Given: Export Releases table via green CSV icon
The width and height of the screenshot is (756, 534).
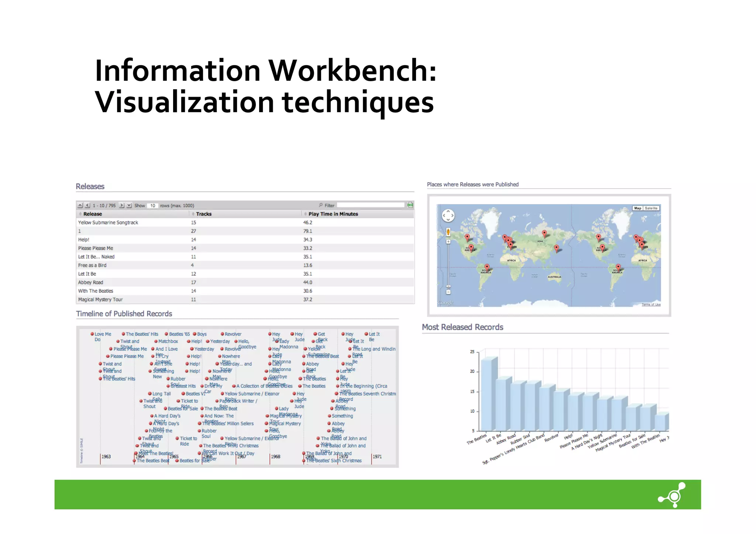Looking at the screenshot, I should [410, 205].
